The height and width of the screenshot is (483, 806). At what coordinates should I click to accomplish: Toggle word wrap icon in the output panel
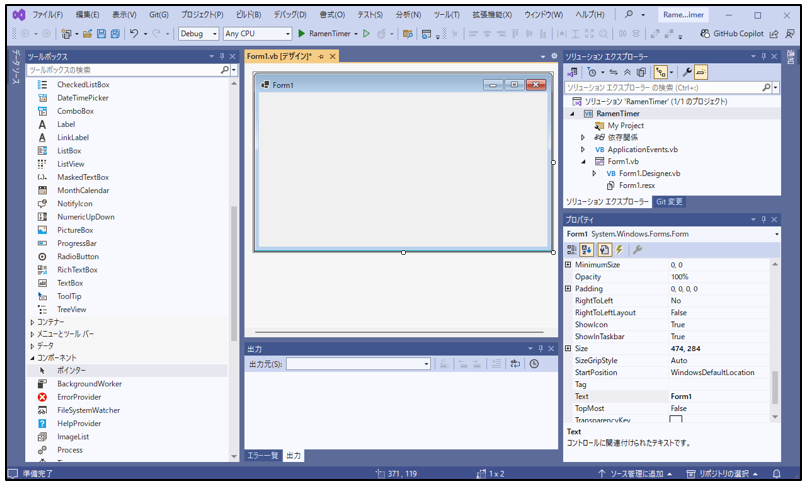click(x=514, y=364)
